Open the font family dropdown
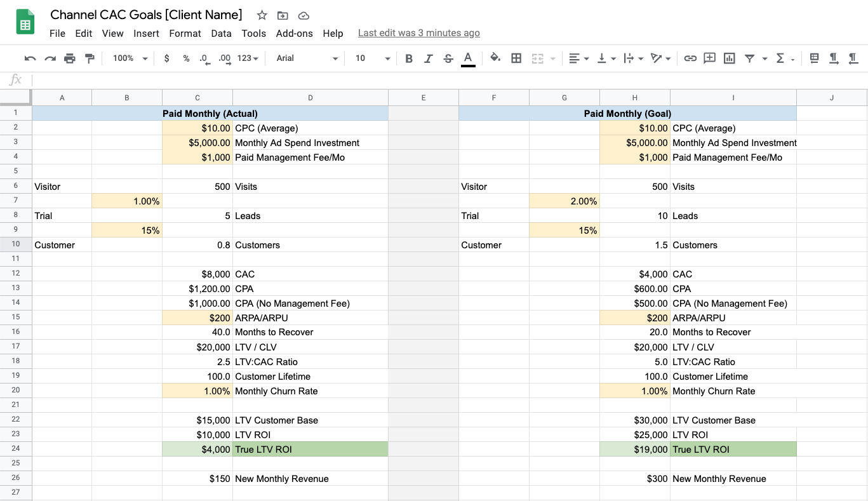 (x=305, y=58)
